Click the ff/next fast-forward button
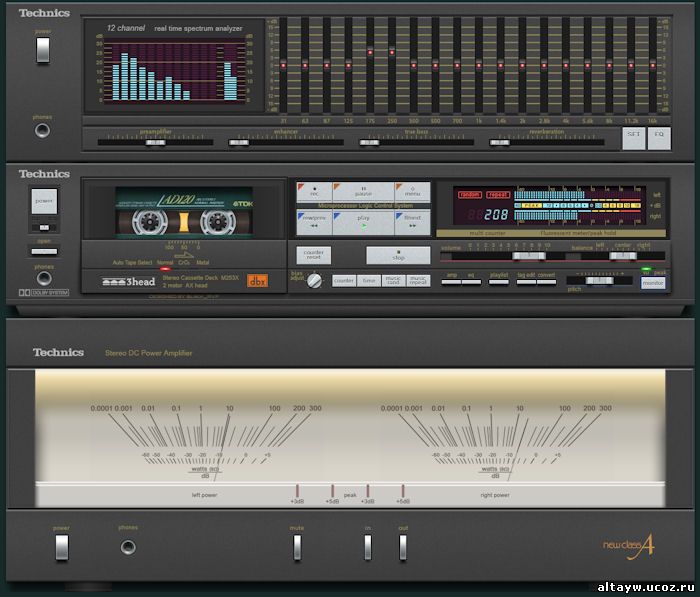This screenshot has height=597, width=700. coord(412,222)
